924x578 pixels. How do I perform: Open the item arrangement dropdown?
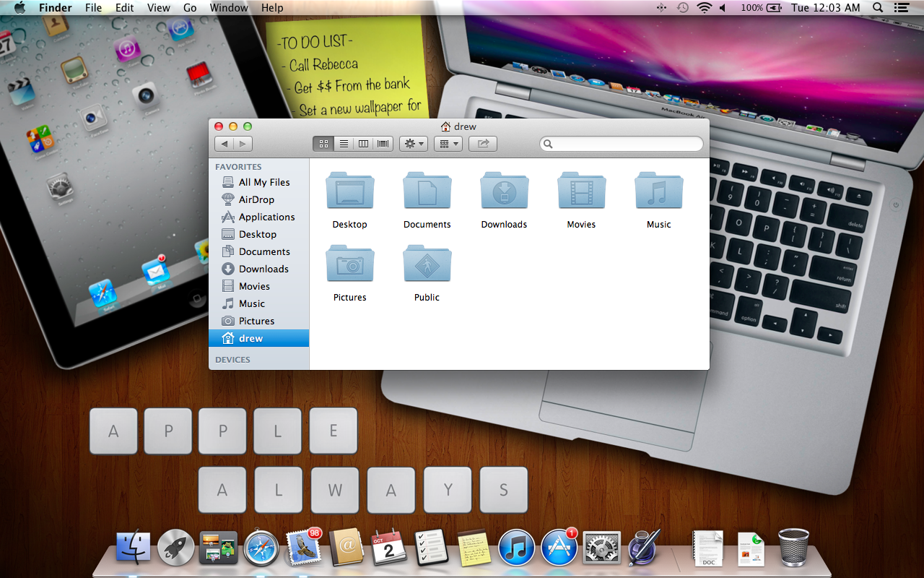(x=448, y=144)
